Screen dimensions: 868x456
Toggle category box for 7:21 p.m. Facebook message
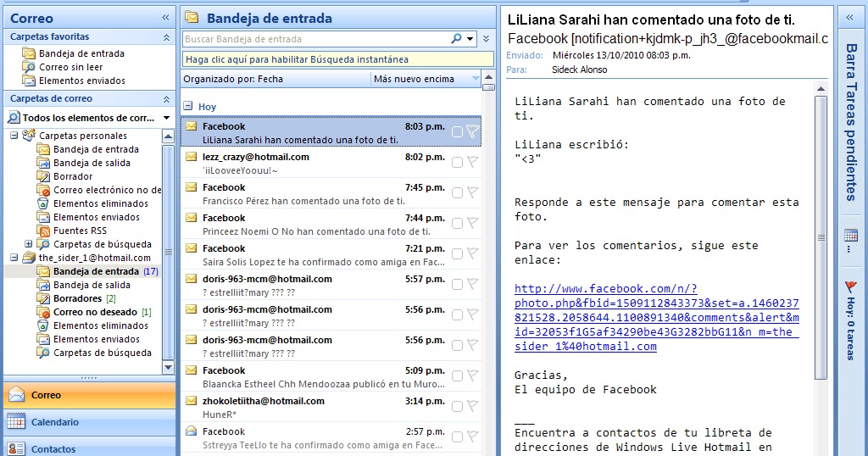pos(457,253)
